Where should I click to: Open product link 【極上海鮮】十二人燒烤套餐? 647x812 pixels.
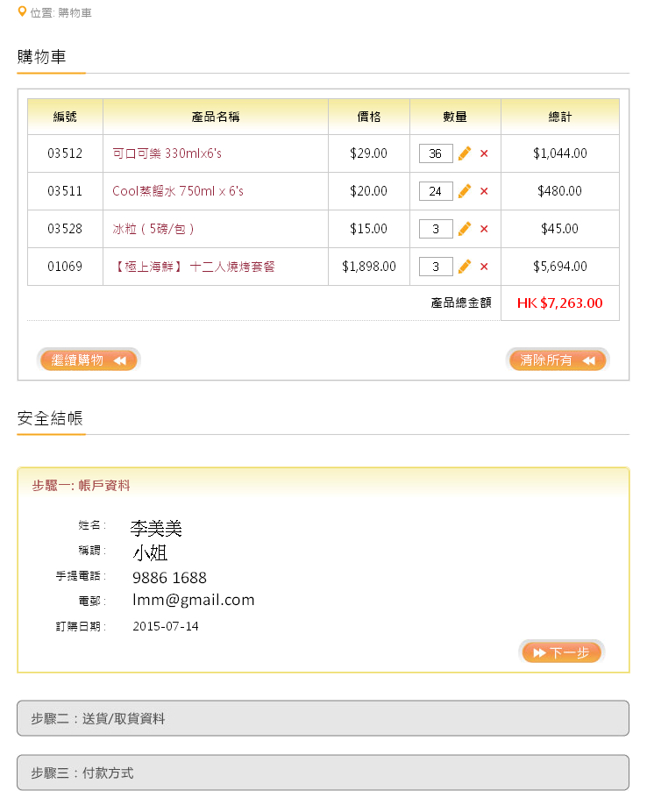pos(194,267)
